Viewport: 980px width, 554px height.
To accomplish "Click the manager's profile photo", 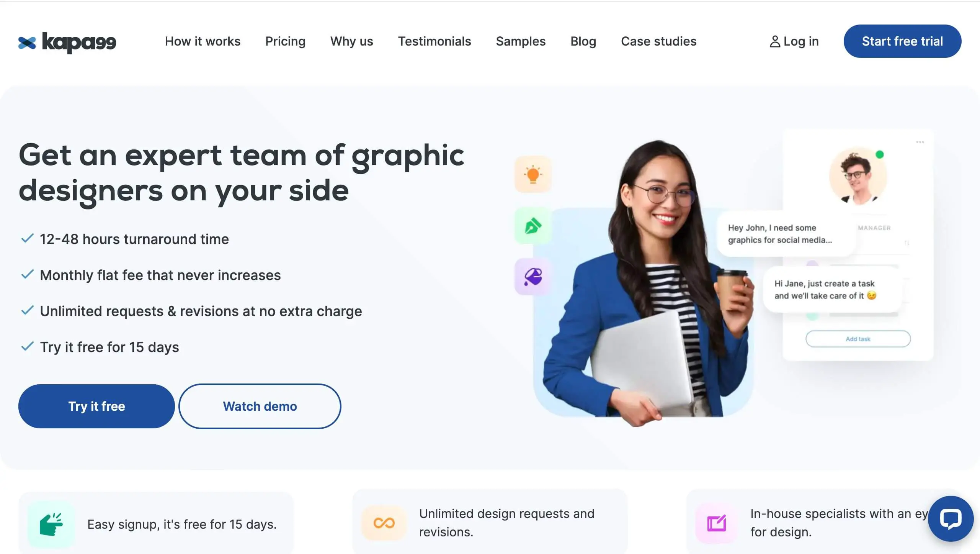I will pyautogui.click(x=858, y=176).
